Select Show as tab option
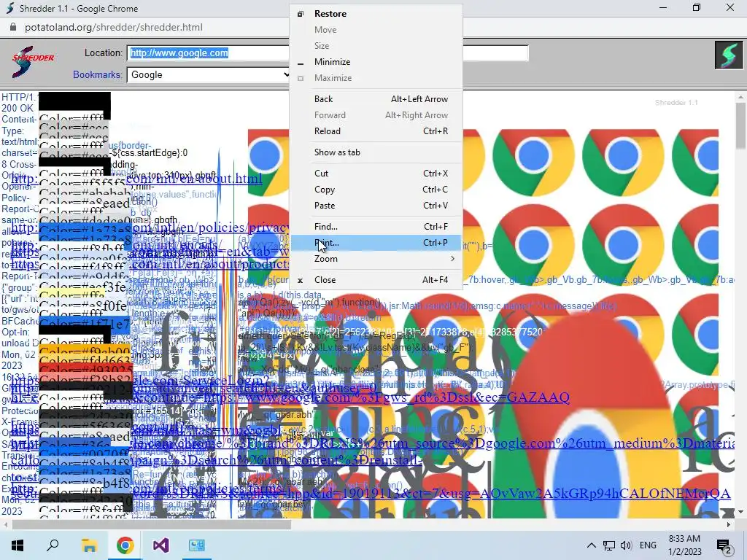The image size is (747, 560). 376,152
